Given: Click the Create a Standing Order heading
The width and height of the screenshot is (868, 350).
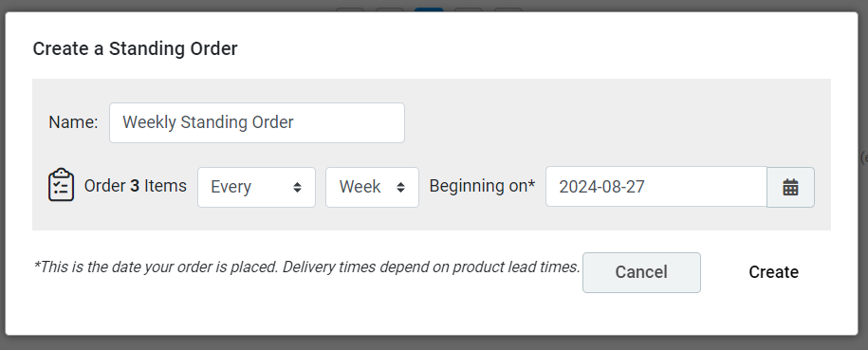Looking at the screenshot, I should click(x=135, y=48).
